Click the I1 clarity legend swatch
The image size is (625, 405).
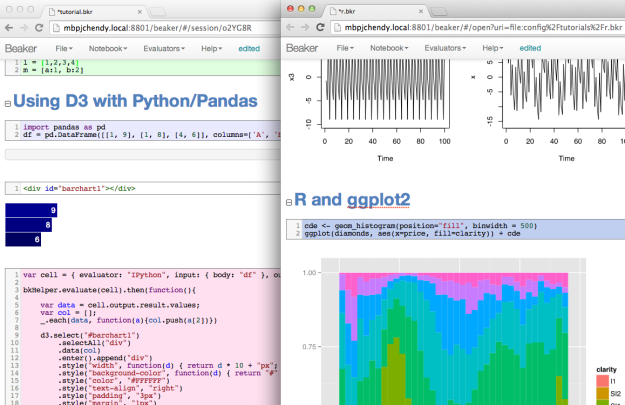pyautogui.click(x=602, y=381)
